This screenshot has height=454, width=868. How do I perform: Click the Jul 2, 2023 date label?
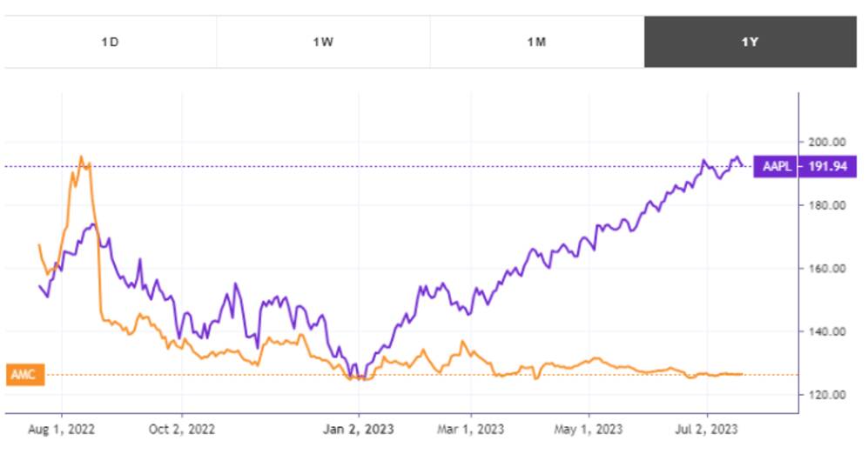tap(706, 429)
